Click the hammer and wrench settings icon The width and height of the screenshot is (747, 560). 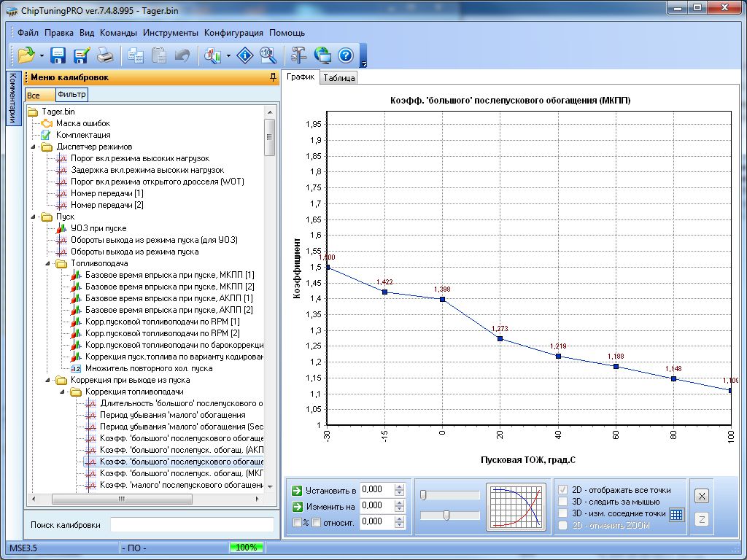click(298, 55)
